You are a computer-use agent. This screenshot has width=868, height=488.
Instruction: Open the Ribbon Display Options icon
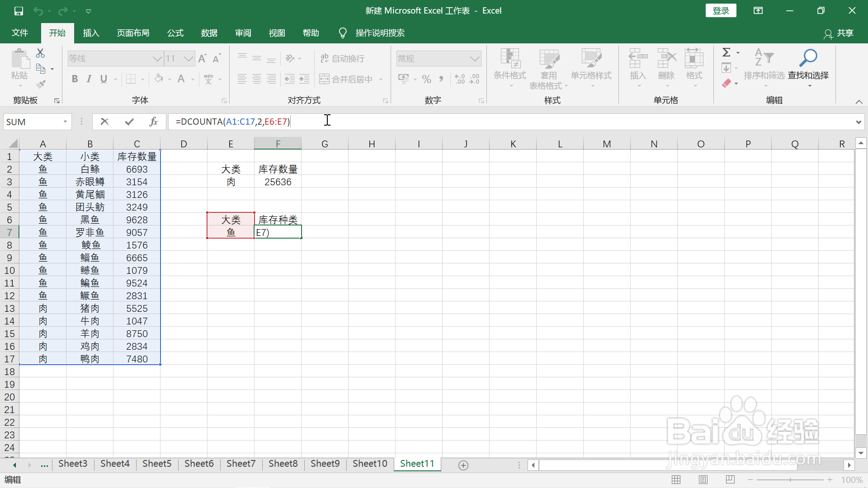(758, 11)
